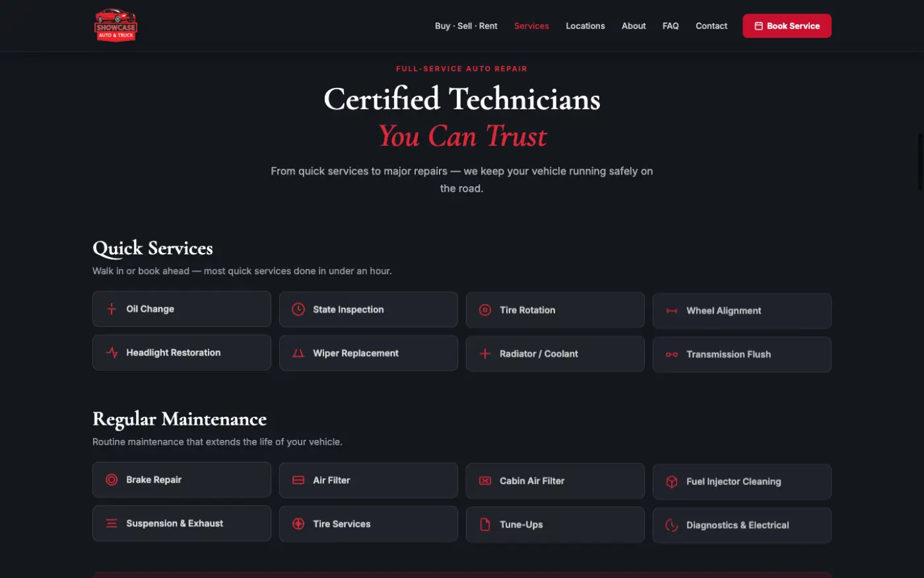This screenshot has height=578, width=924.
Task: Click the document icon next to Tune-Ups
Action: click(x=485, y=524)
